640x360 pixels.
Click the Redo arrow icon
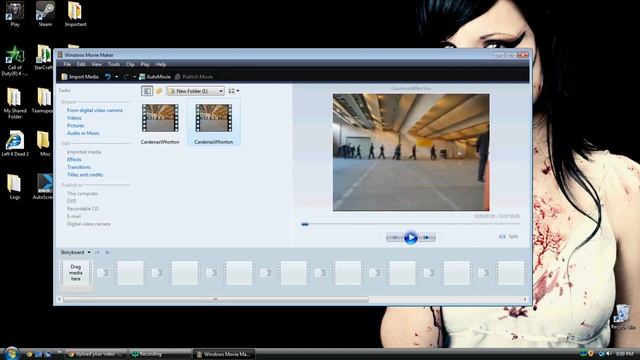pyautogui.click(x=126, y=77)
